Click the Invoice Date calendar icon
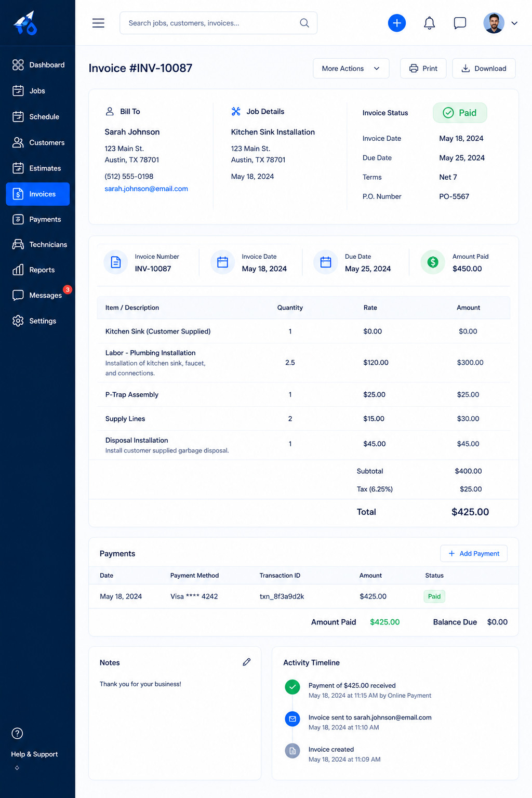 222,262
